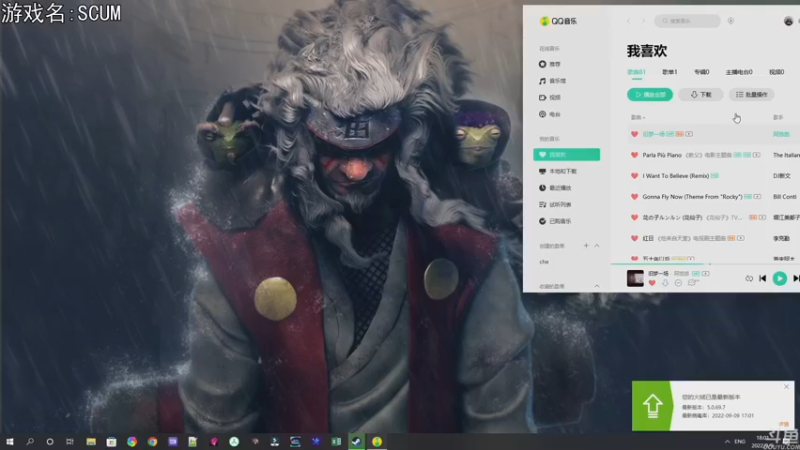Open the Windows Start menu
Screen dimensions: 800x450
10,442
